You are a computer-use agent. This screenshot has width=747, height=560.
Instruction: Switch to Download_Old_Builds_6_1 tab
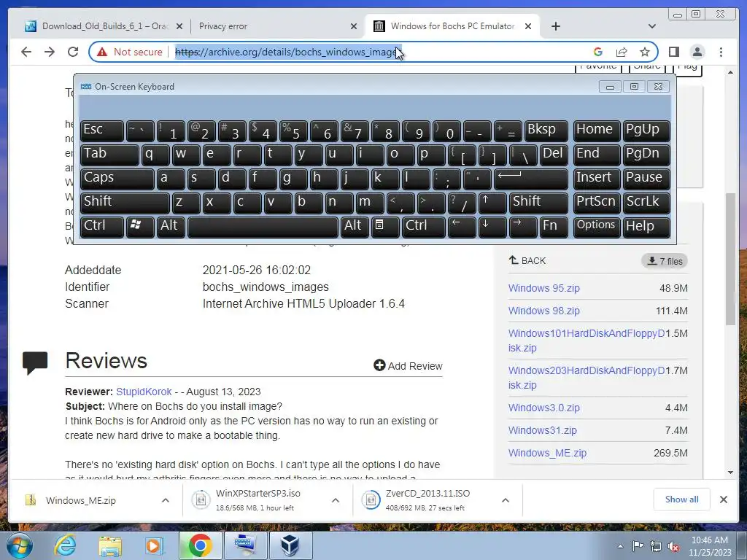tap(98, 26)
